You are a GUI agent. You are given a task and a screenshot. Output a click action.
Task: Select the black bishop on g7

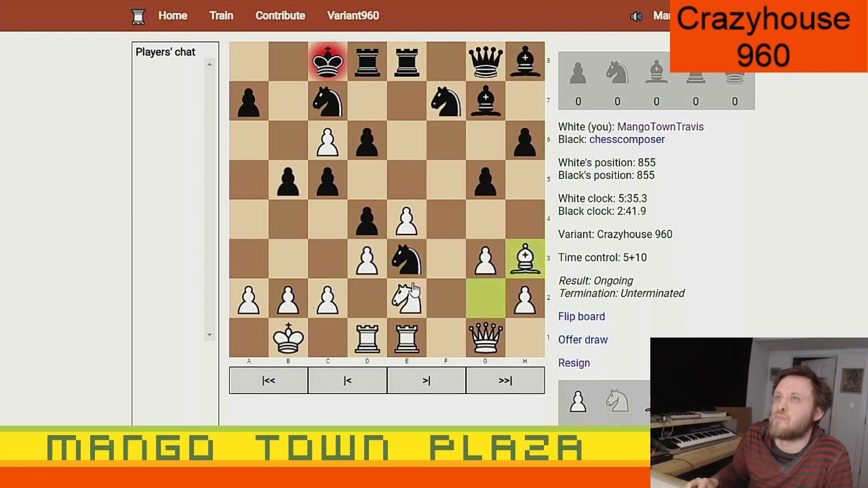tap(486, 101)
